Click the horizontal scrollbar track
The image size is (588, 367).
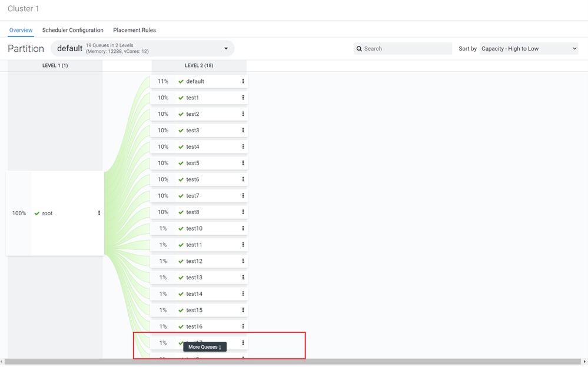tap(293, 361)
